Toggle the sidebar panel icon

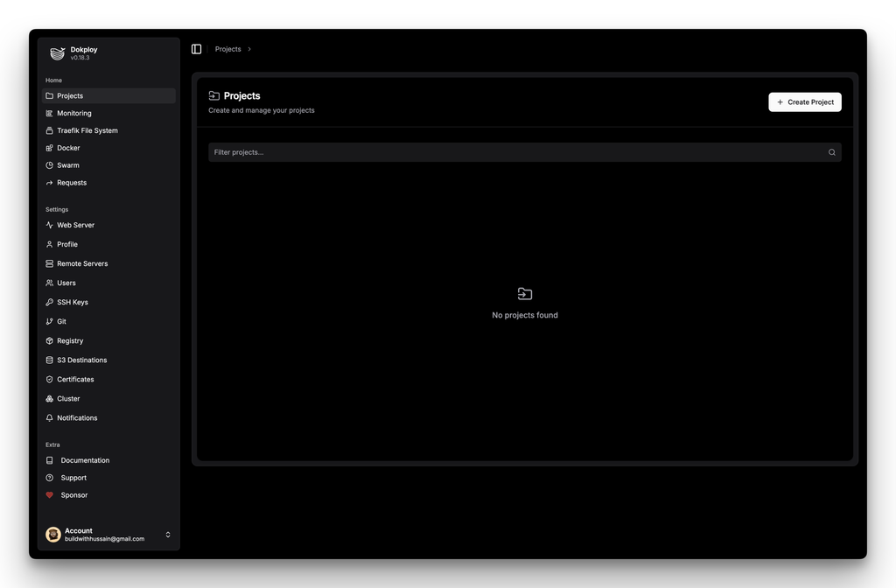(196, 49)
